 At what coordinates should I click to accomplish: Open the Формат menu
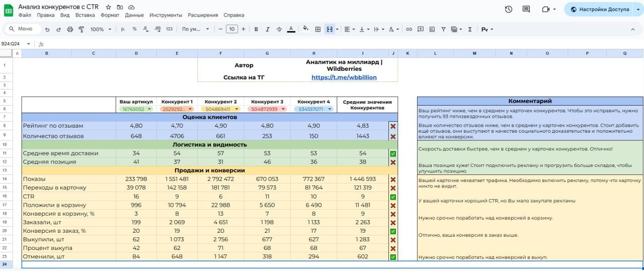point(110,15)
